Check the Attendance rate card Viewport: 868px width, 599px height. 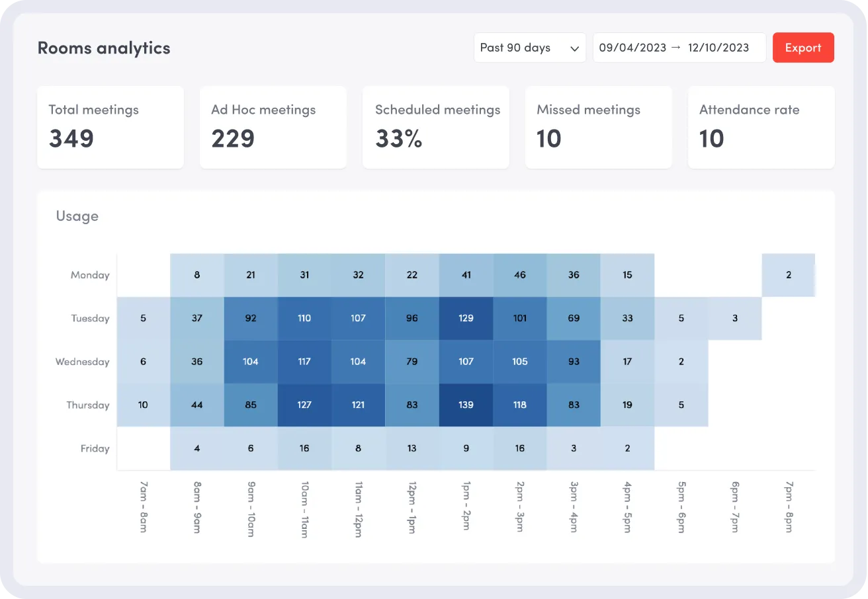tap(761, 127)
